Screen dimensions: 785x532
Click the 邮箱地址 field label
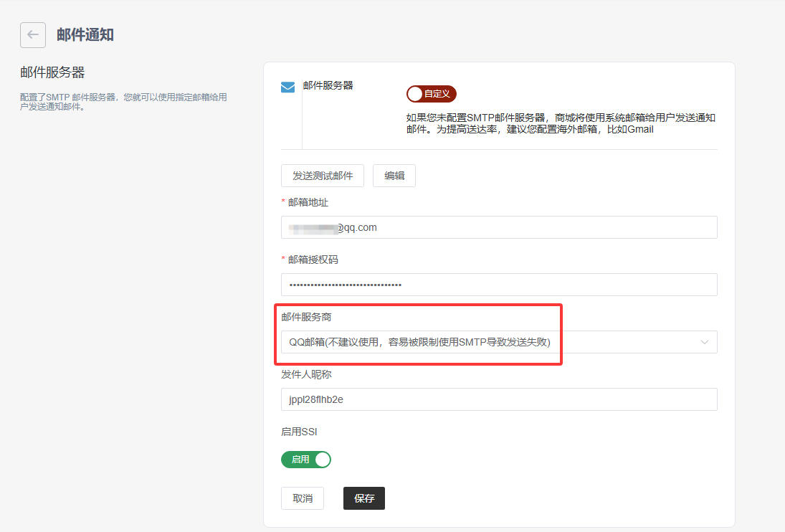(x=308, y=202)
